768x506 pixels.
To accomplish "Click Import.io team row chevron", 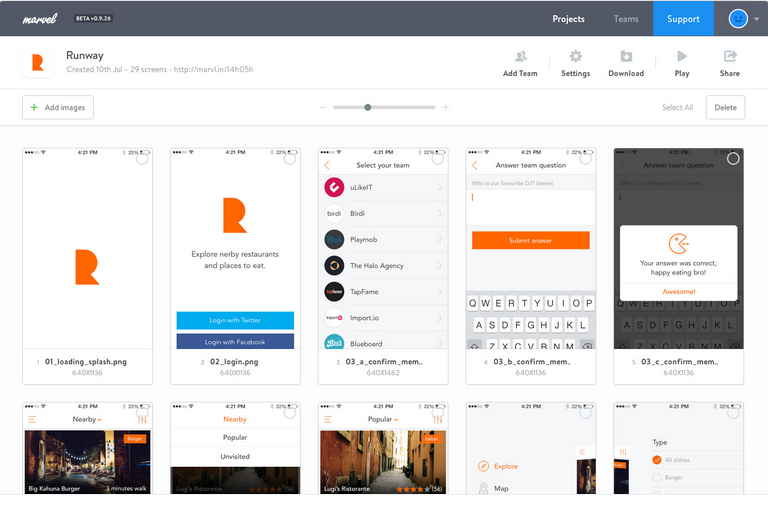I will tap(440, 318).
